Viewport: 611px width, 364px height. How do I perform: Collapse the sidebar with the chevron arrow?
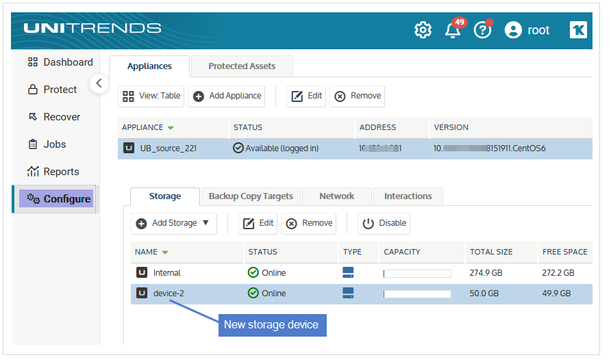[x=99, y=83]
